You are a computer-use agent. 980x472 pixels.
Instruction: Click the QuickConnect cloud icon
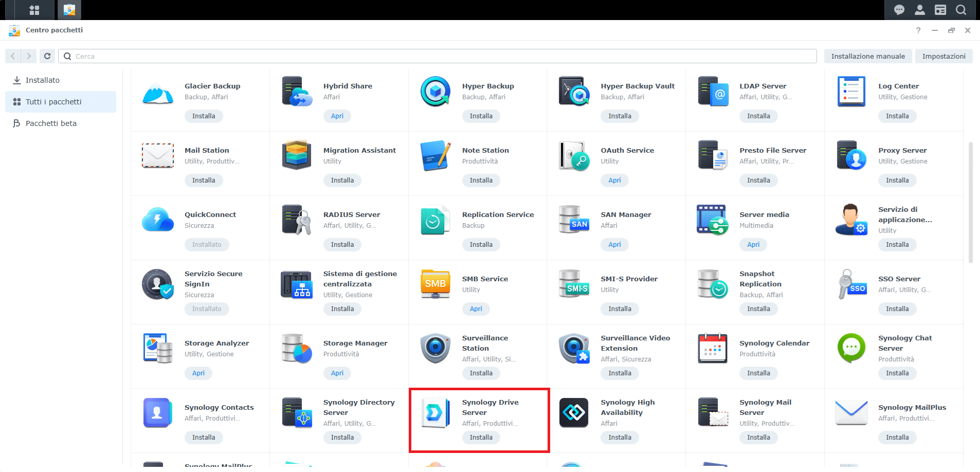[158, 220]
